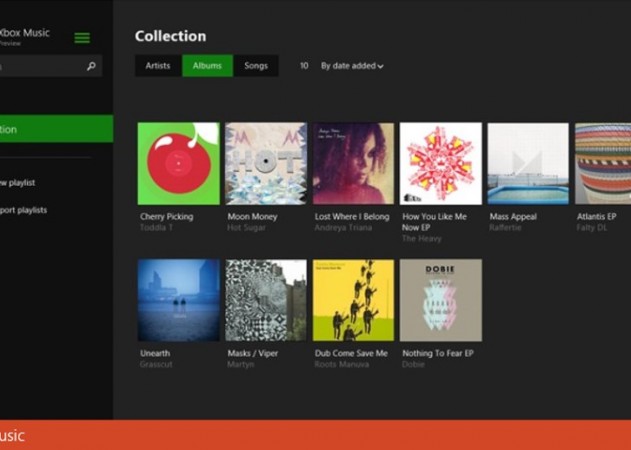Click the import playlists sidebar link
This screenshot has height=450, width=631.
click(24, 210)
